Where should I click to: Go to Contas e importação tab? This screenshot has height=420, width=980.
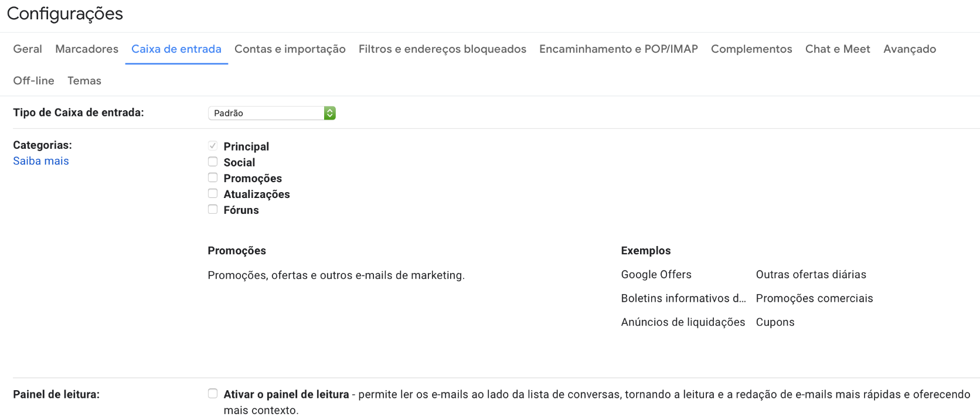click(x=290, y=49)
